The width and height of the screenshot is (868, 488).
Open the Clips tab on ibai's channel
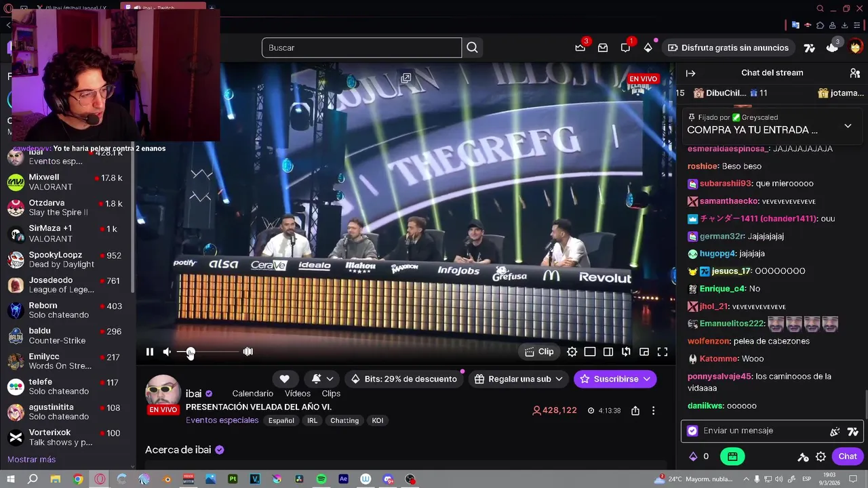coord(331,394)
